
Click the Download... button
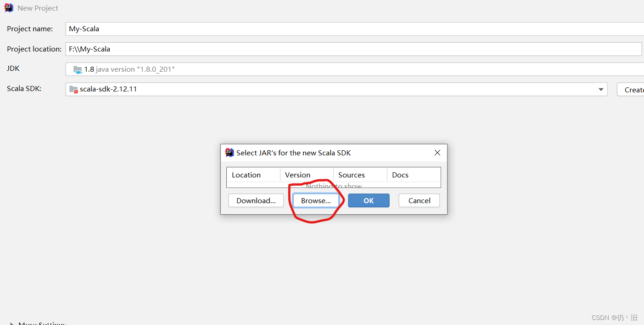[256, 200]
